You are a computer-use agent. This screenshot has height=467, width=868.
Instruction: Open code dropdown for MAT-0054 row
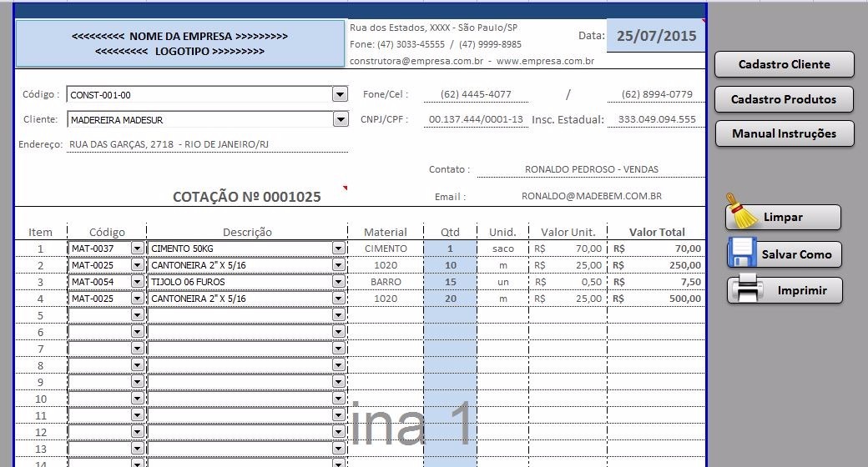(x=137, y=282)
